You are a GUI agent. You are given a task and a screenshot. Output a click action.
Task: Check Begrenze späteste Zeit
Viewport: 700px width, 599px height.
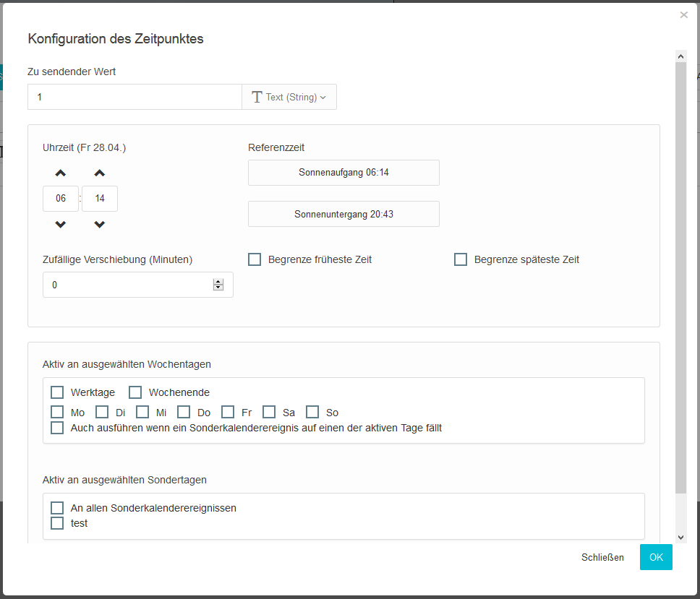[x=461, y=259]
